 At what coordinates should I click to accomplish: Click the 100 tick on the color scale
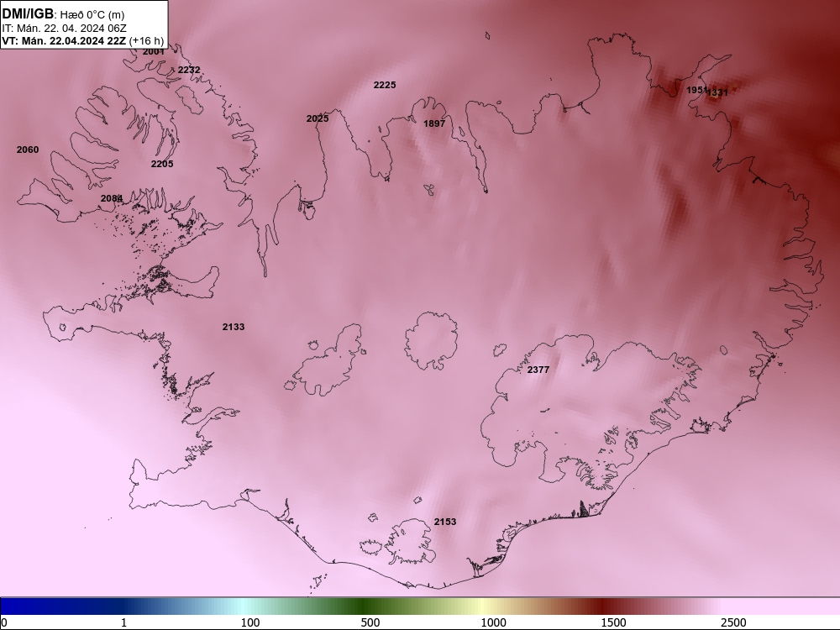250,622
